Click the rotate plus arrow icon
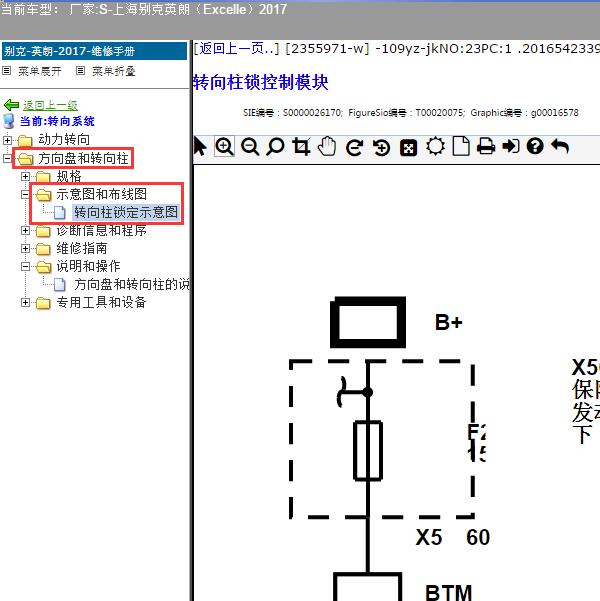The image size is (600, 601). pyautogui.click(x=381, y=148)
